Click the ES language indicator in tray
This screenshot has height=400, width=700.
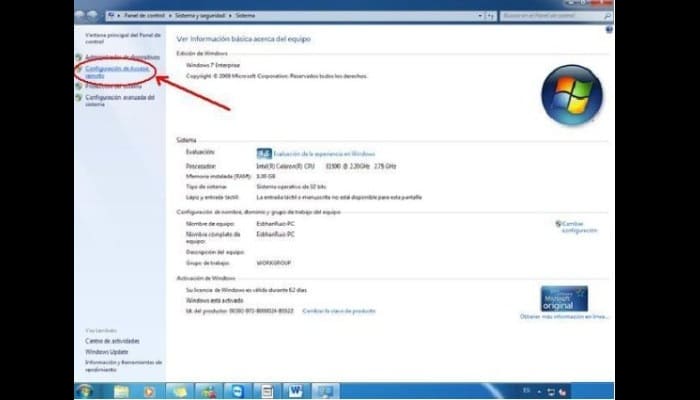[526, 391]
